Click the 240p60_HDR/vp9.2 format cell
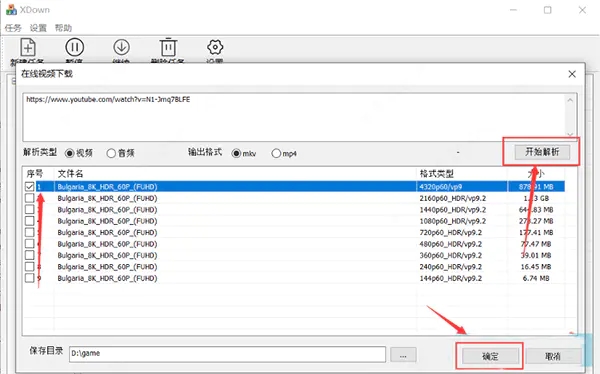Screen dimensions: 600x374 tap(451, 267)
